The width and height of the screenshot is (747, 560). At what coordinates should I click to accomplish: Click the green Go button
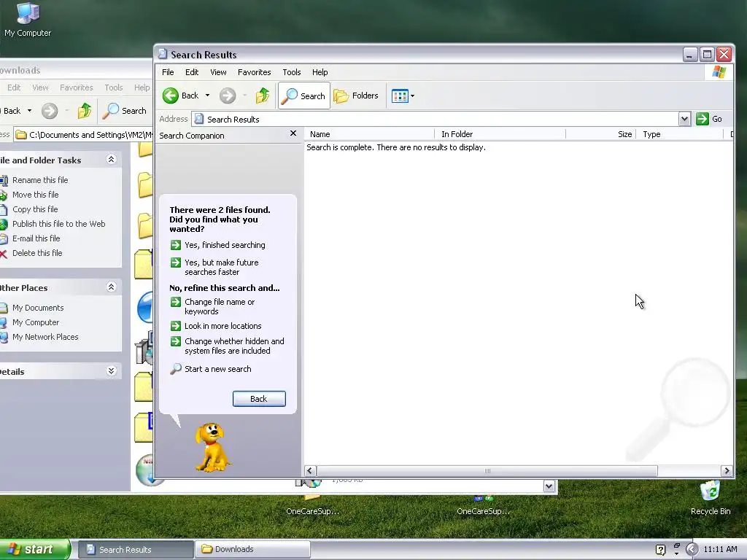709,119
